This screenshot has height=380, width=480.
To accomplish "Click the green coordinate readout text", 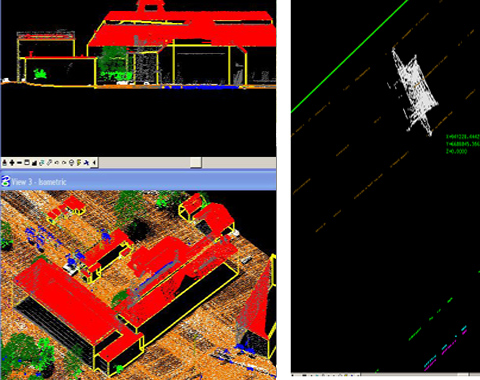I will point(463,144).
